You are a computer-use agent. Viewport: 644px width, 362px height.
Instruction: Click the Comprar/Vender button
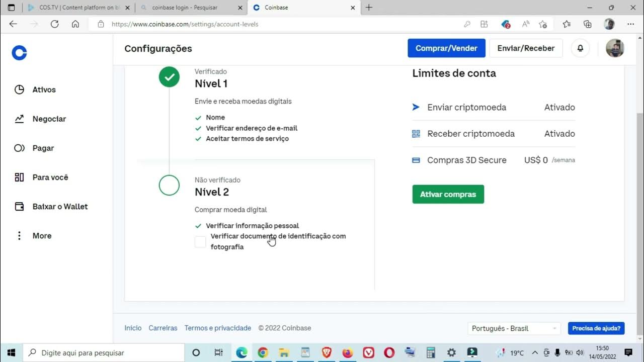tap(446, 48)
